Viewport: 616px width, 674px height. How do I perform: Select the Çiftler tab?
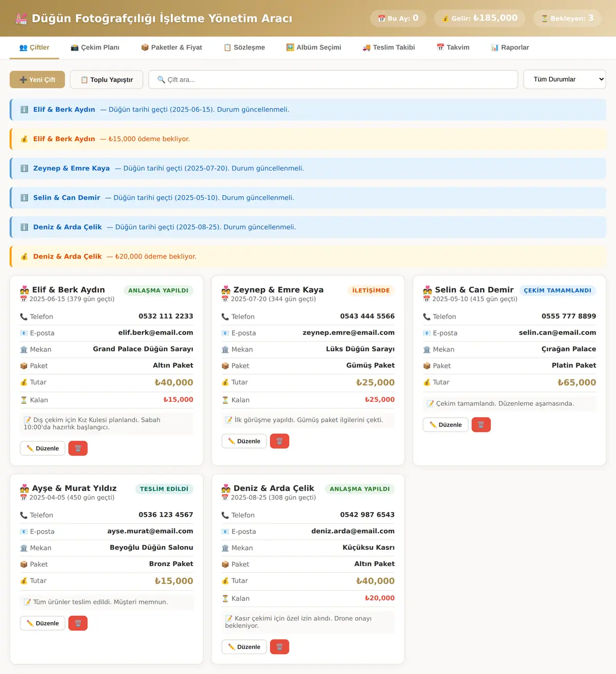pos(34,47)
